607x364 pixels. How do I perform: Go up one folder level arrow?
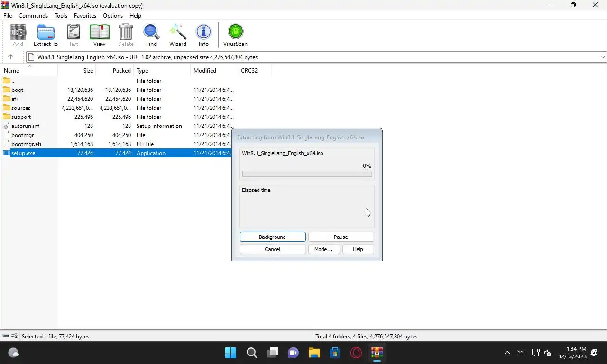click(10, 57)
